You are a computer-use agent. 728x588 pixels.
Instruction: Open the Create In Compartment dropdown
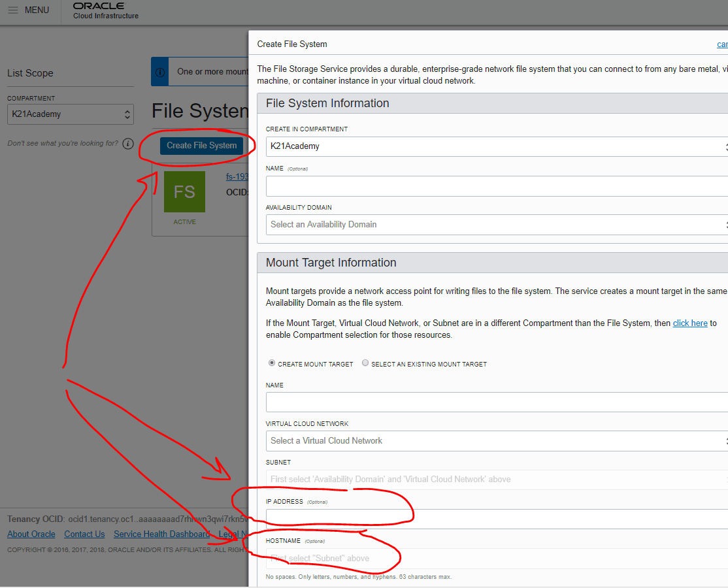coord(497,146)
